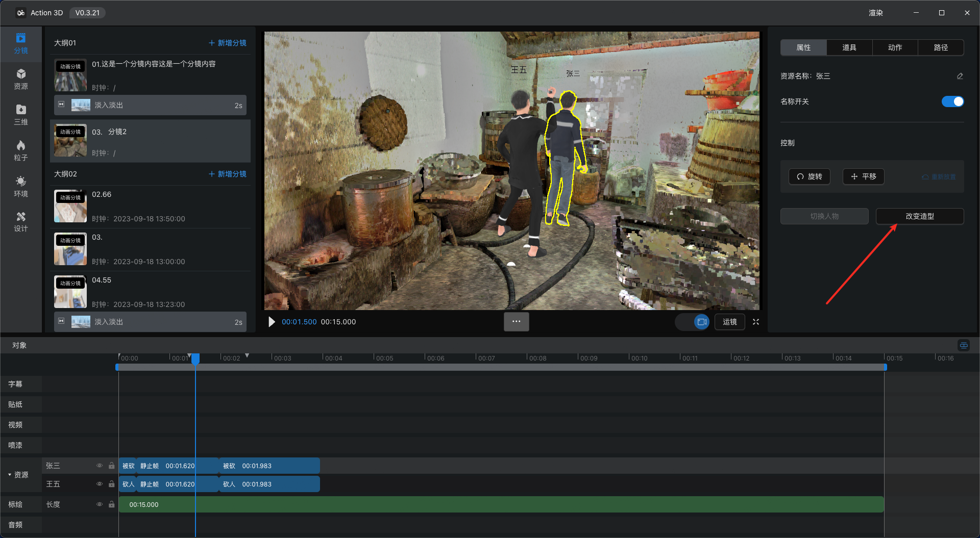This screenshot has height=538, width=980.
Task: Click the 改变造型 button
Action: pyautogui.click(x=920, y=216)
